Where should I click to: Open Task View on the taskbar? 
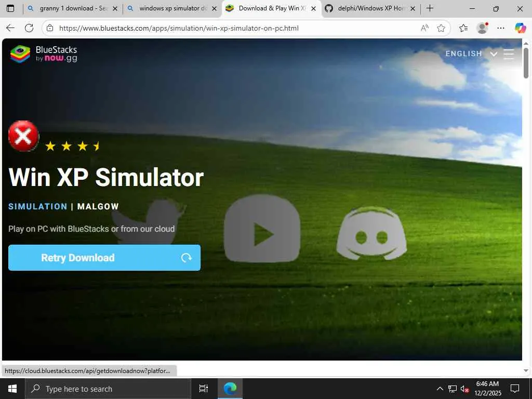pos(204,389)
